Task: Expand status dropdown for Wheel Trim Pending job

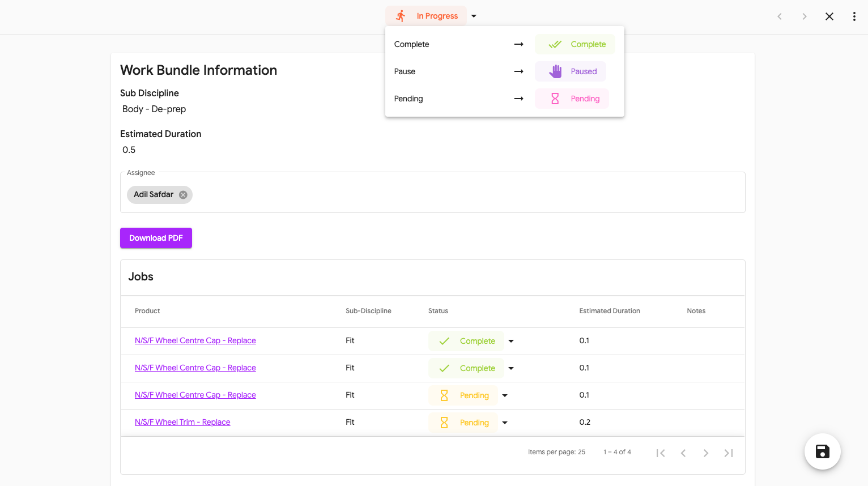Action: (505, 423)
